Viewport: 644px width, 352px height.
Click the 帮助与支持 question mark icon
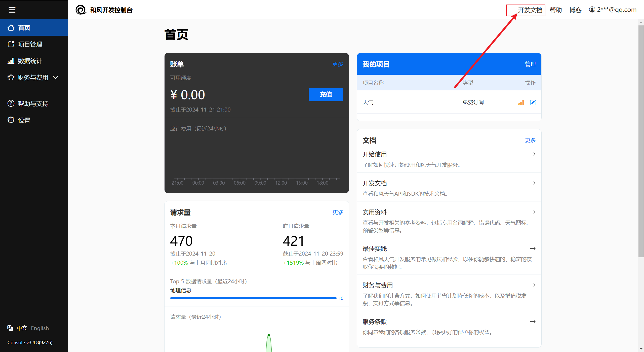point(11,103)
